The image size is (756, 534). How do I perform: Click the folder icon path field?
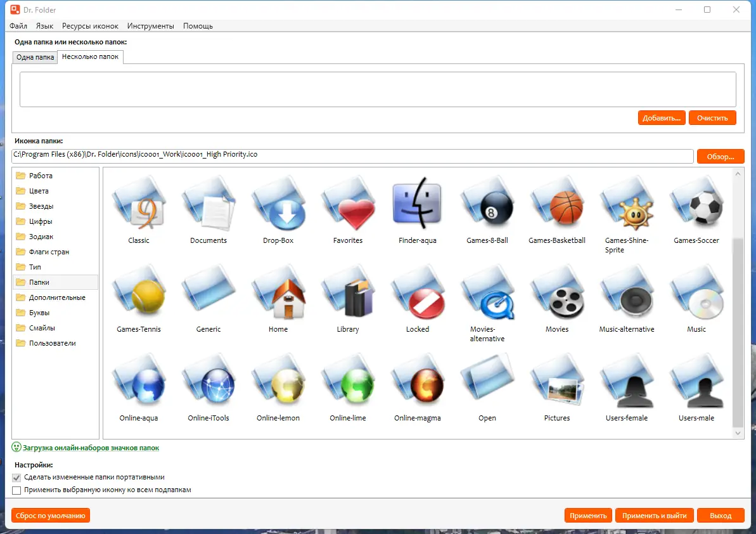(352, 156)
